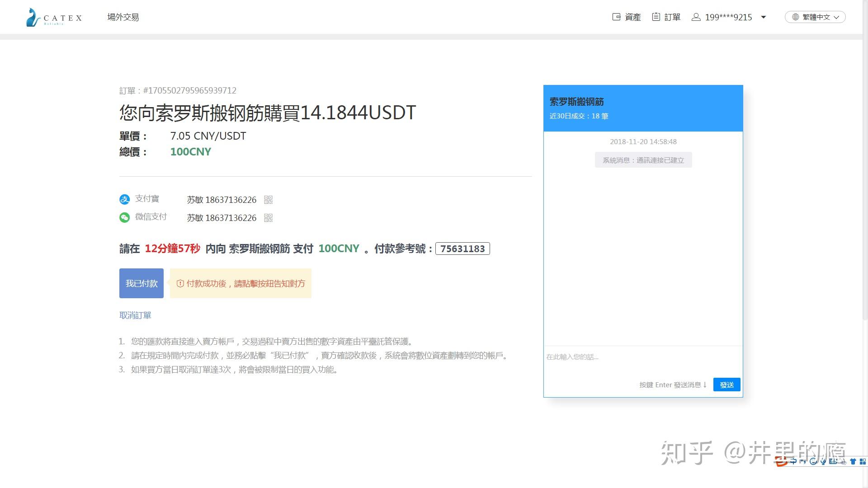Click the document icon beside 訂單

(656, 17)
